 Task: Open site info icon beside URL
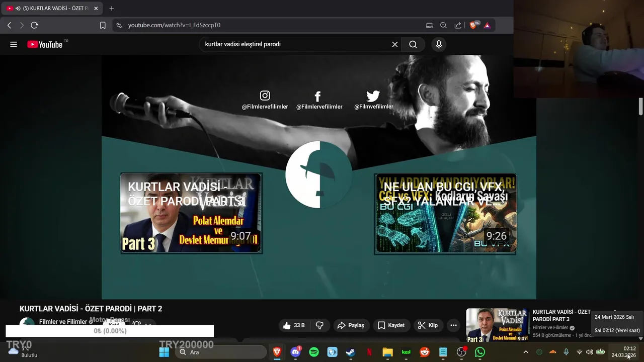(x=119, y=25)
